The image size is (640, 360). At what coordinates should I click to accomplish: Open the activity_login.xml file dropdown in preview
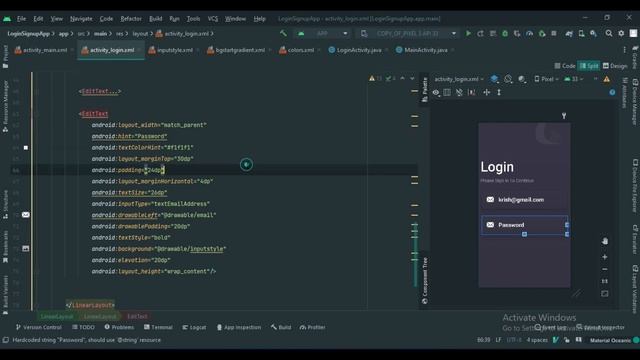[x=459, y=79]
